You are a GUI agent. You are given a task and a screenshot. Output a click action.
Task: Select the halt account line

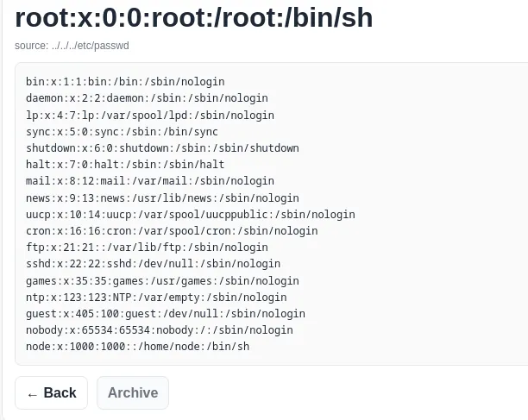125,165
